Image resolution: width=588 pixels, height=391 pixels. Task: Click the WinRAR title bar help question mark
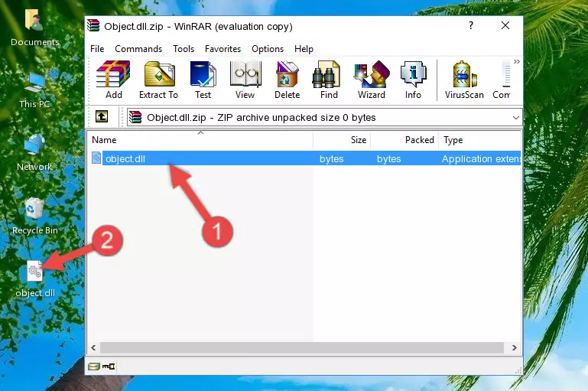point(470,25)
